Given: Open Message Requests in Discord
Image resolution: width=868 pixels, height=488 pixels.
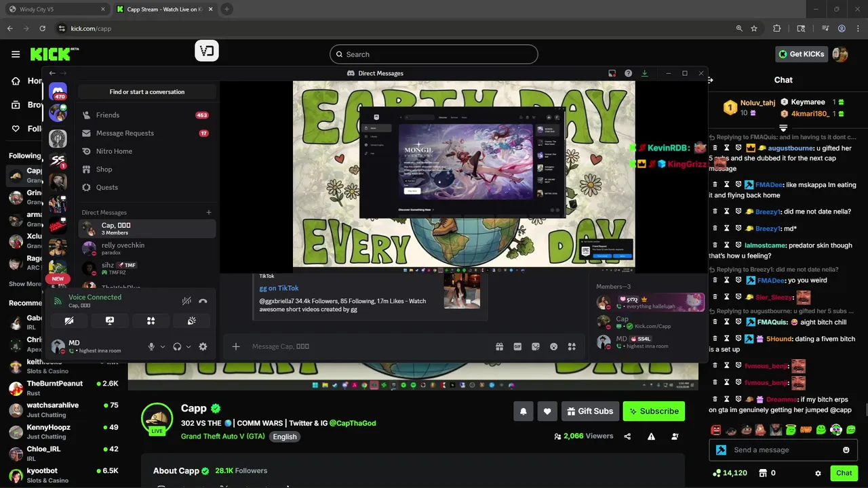Looking at the screenshot, I should (x=146, y=133).
